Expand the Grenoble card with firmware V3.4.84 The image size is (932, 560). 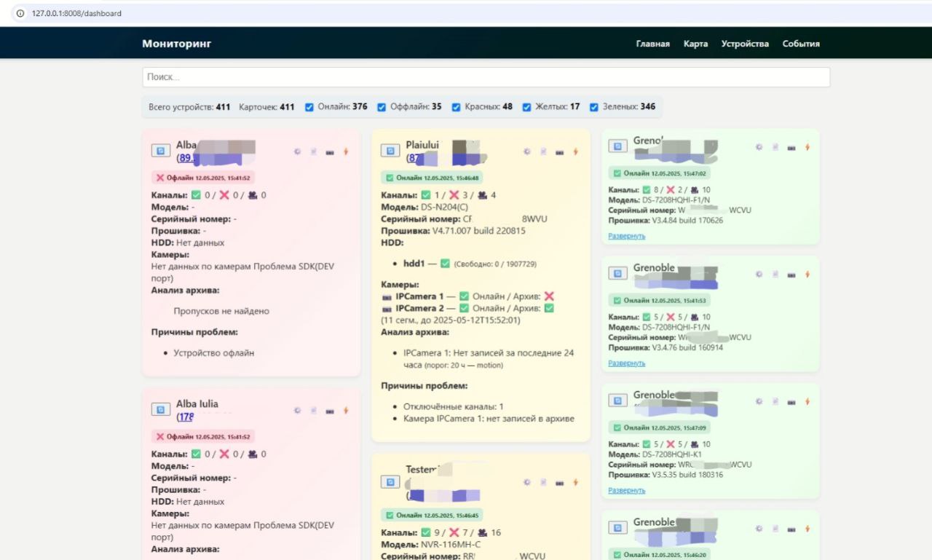click(x=626, y=236)
